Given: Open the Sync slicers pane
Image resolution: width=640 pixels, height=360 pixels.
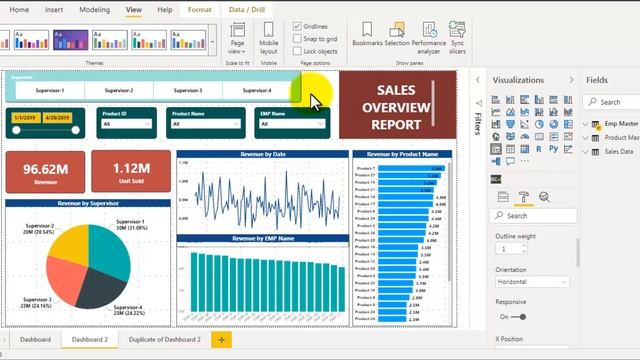Looking at the screenshot, I should [x=457, y=38].
